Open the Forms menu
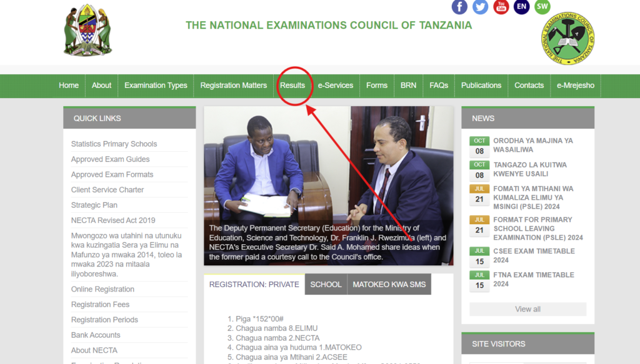 coord(377,86)
